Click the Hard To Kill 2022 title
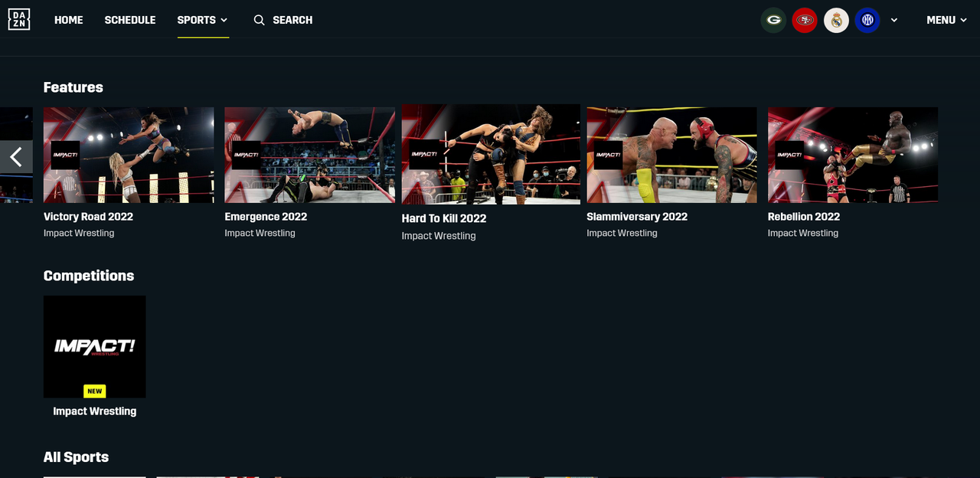Screen dimensions: 980x478 tap(444, 218)
